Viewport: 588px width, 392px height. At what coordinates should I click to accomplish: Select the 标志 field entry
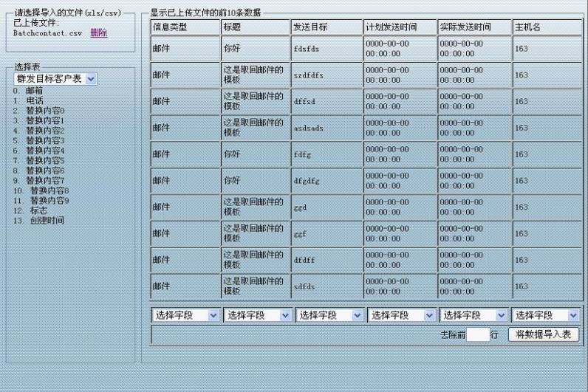tap(38, 210)
